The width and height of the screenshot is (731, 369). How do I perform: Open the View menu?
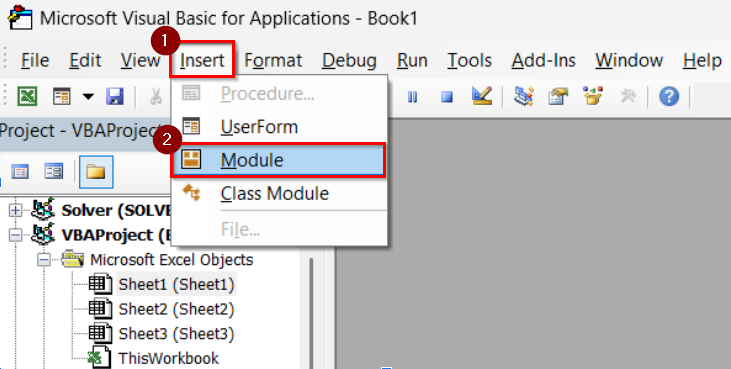[140, 60]
